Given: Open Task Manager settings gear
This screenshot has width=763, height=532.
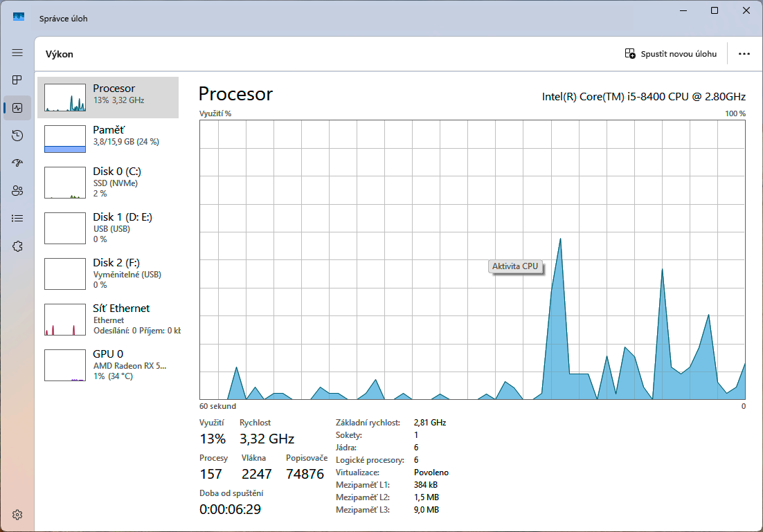Looking at the screenshot, I should coord(17,515).
